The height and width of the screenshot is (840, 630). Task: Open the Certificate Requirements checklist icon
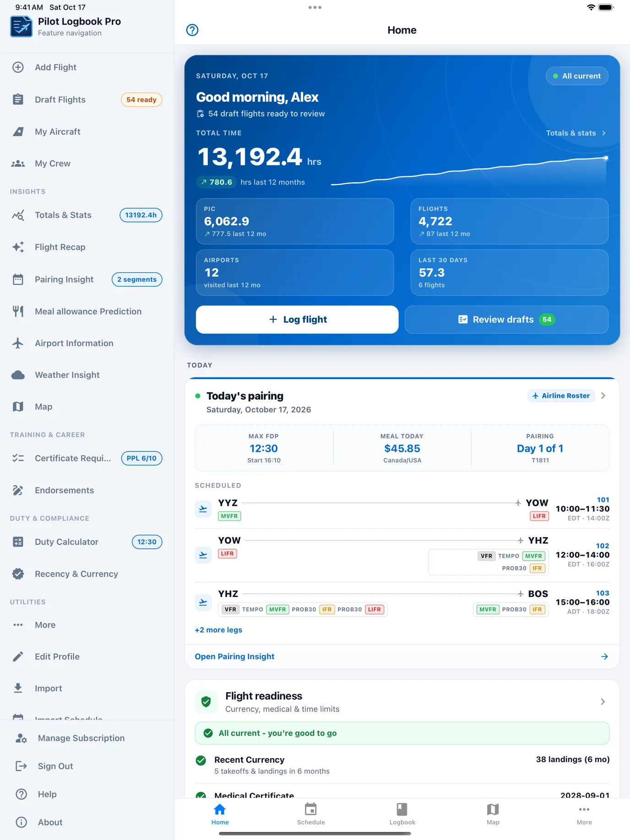point(18,458)
